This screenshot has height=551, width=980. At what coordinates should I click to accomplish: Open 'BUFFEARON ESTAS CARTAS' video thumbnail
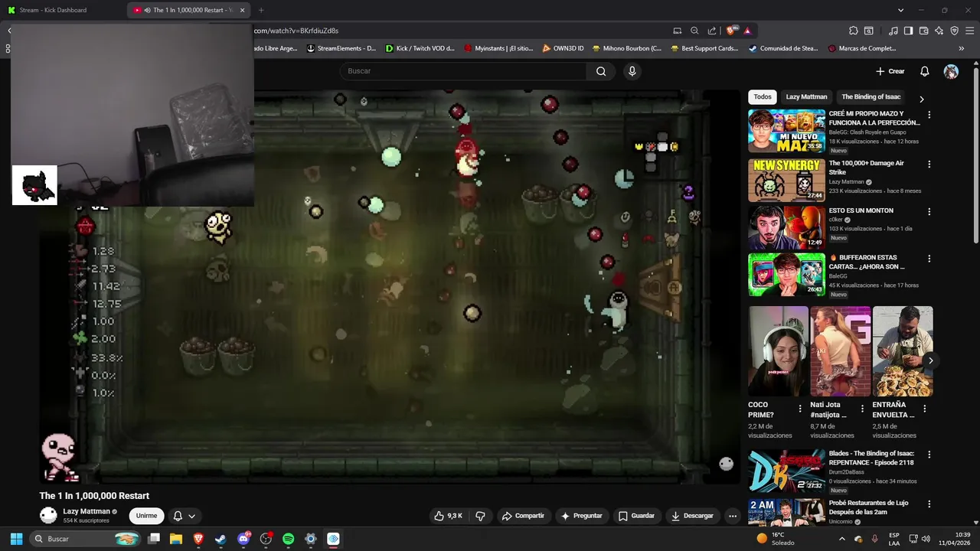coord(786,275)
